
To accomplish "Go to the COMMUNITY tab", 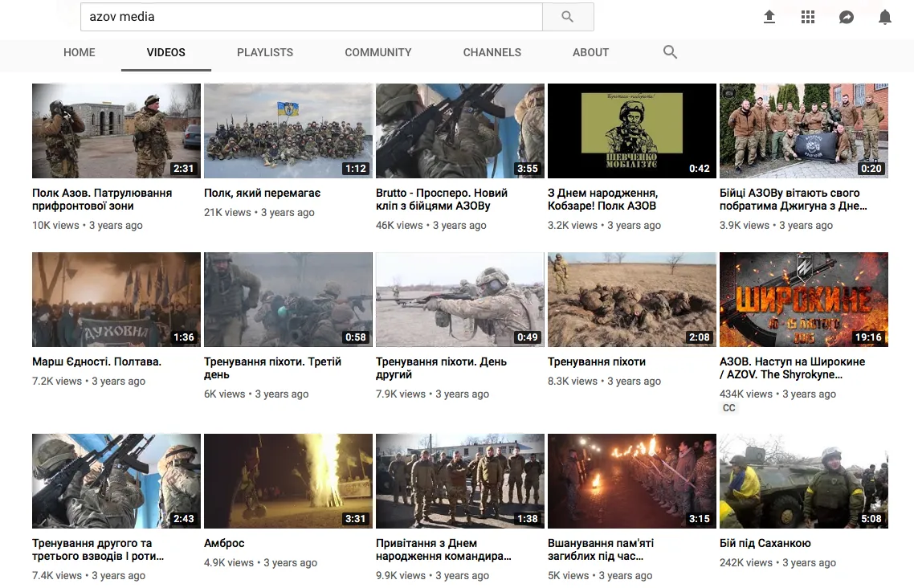I will [x=378, y=52].
